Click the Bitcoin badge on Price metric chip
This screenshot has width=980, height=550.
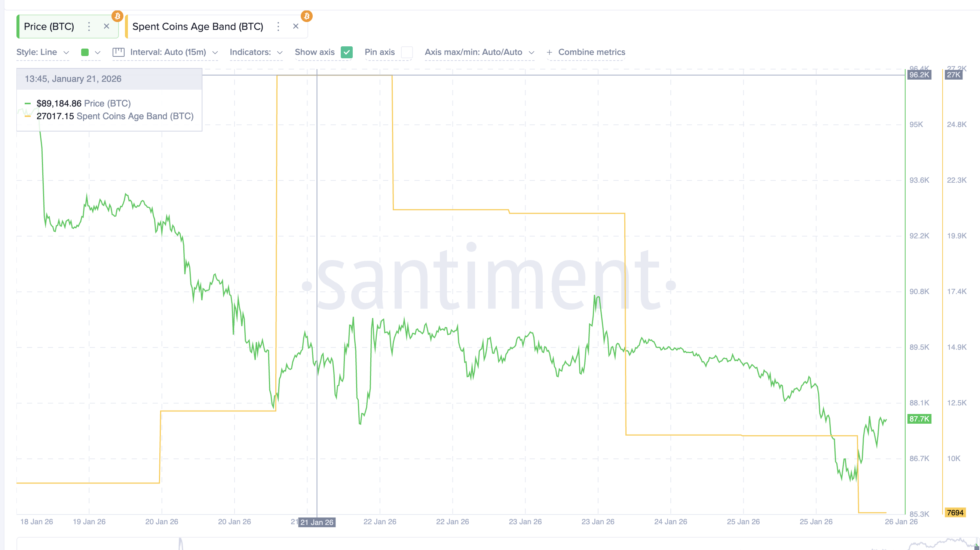click(117, 16)
